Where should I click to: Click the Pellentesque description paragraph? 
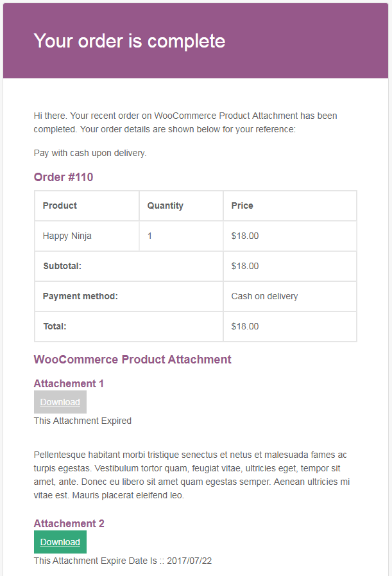click(192, 475)
